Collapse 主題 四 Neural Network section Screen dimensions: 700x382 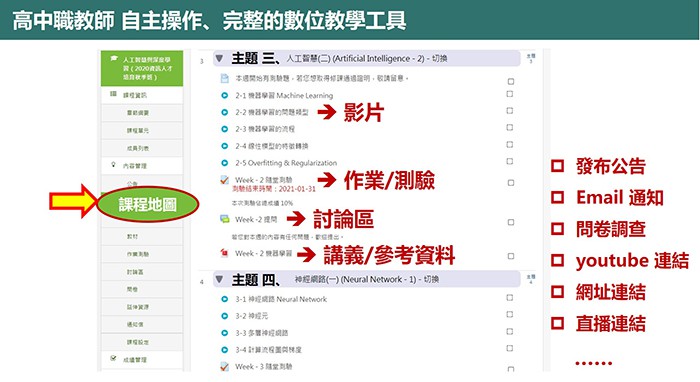219,279
